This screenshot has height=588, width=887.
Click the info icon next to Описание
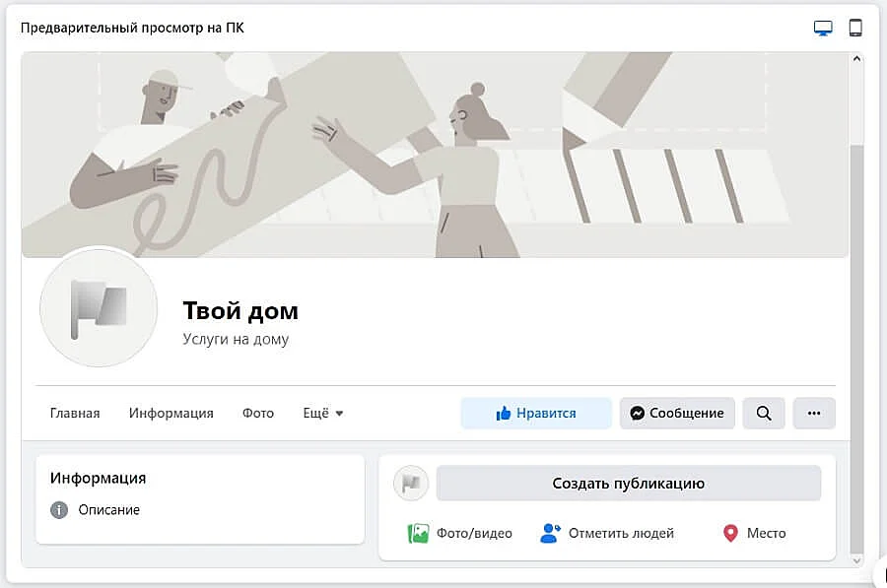pos(59,510)
